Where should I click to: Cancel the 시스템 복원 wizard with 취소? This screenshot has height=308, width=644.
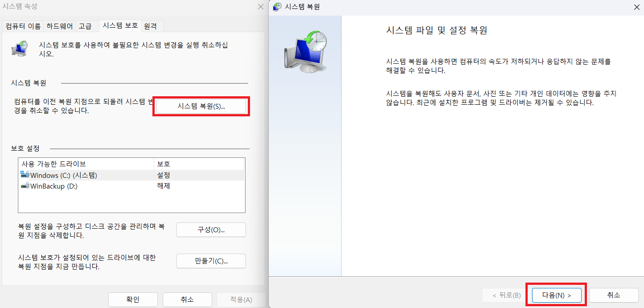(x=613, y=295)
